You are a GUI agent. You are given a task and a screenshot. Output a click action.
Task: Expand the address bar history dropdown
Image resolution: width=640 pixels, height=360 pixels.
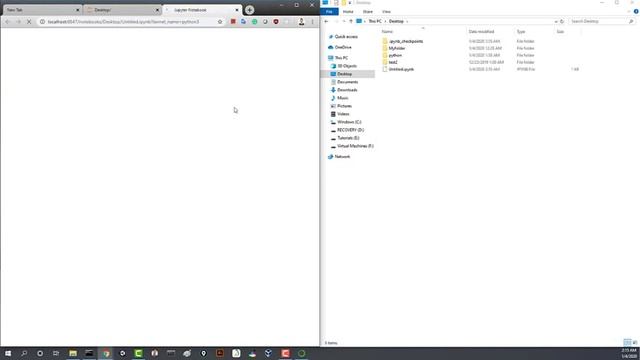[556, 21]
